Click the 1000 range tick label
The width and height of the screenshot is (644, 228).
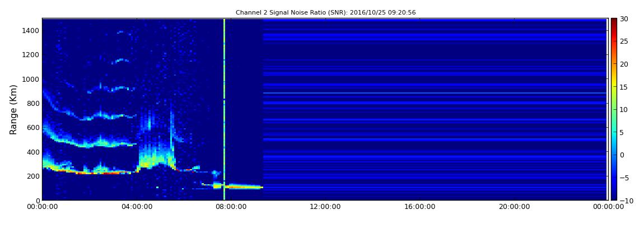click(x=31, y=79)
